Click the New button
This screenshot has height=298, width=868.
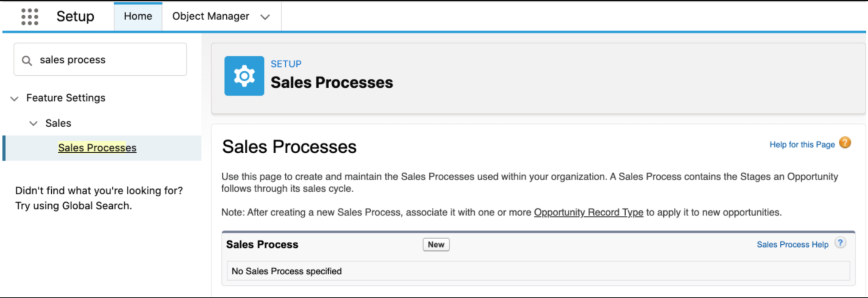[x=436, y=244]
